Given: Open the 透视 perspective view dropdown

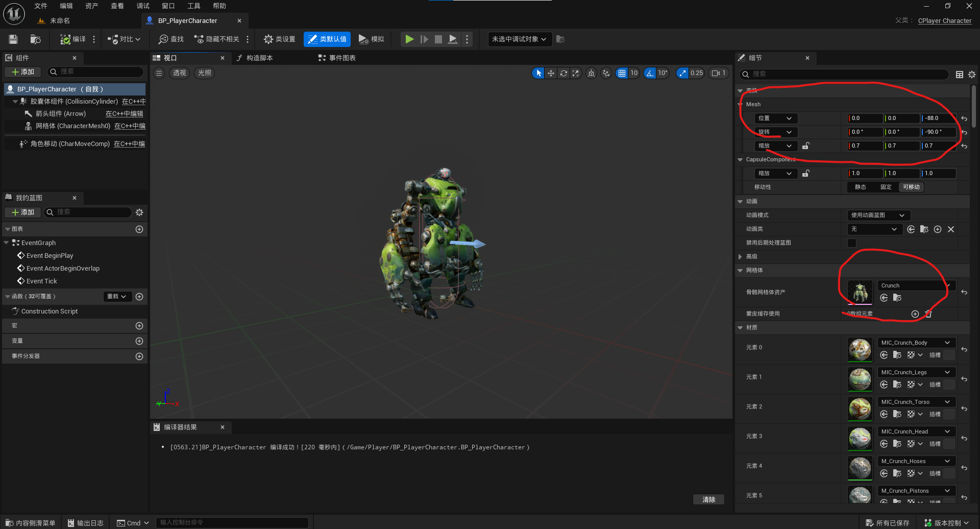Looking at the screenshot, I should coord(180,73).
